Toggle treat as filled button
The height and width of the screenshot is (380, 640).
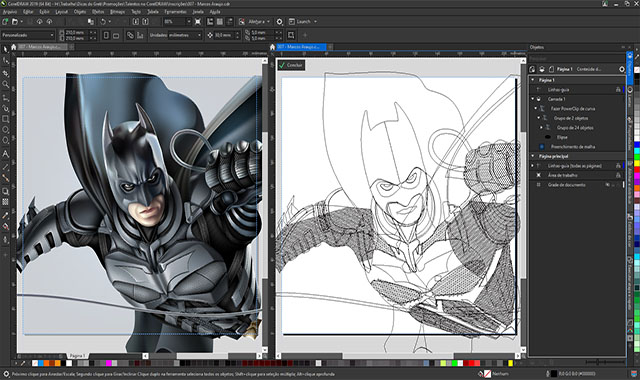pyautogui.click(x=291, y=35)
